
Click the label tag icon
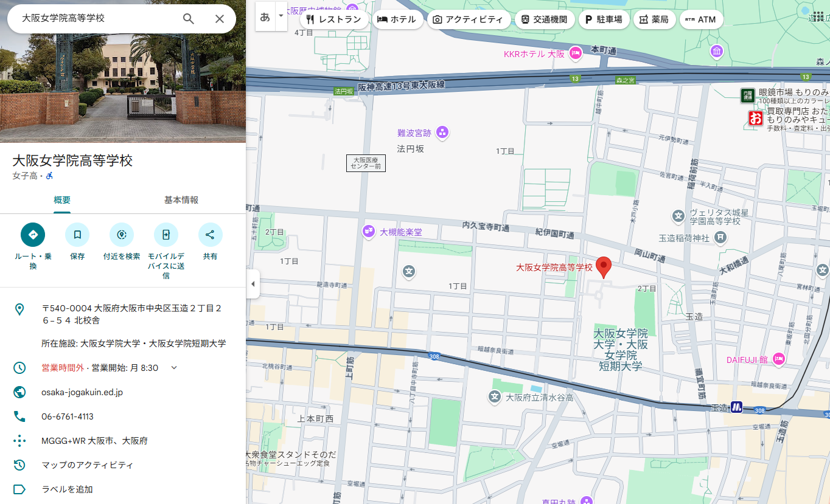coord(19,489)
